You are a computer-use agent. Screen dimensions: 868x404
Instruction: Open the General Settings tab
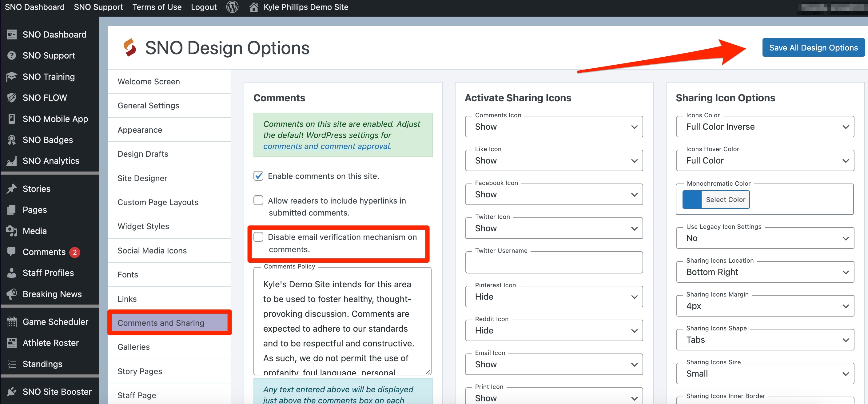(169, 106)
